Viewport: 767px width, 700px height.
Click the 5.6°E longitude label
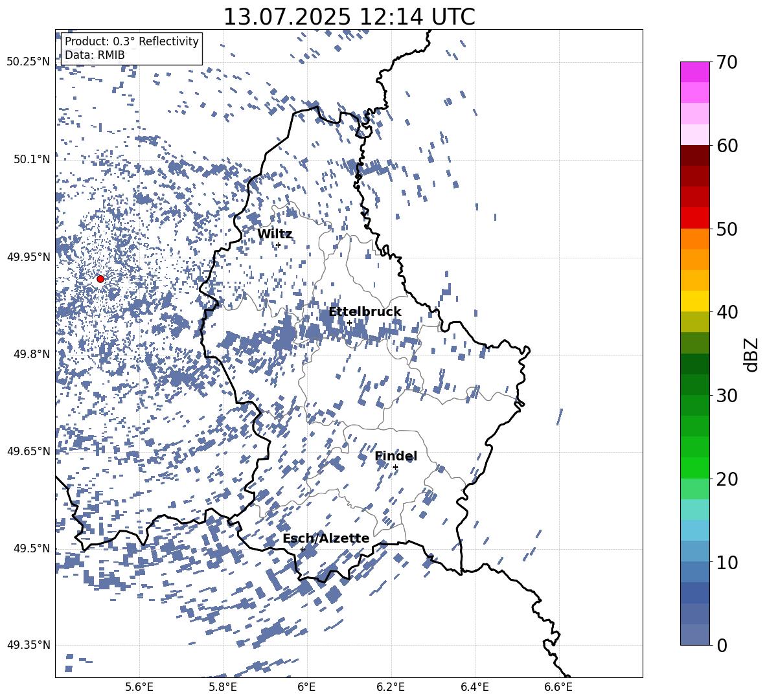(x=139, y=687)
